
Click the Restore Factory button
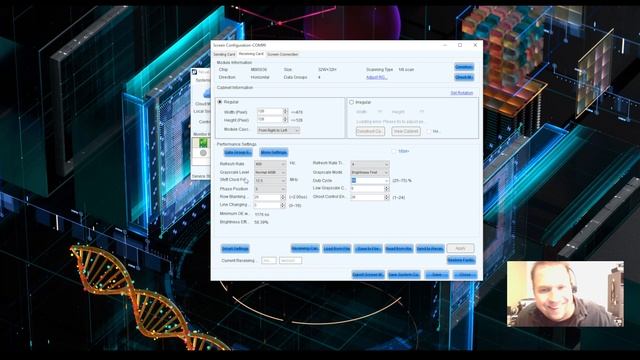pos(461,260)
